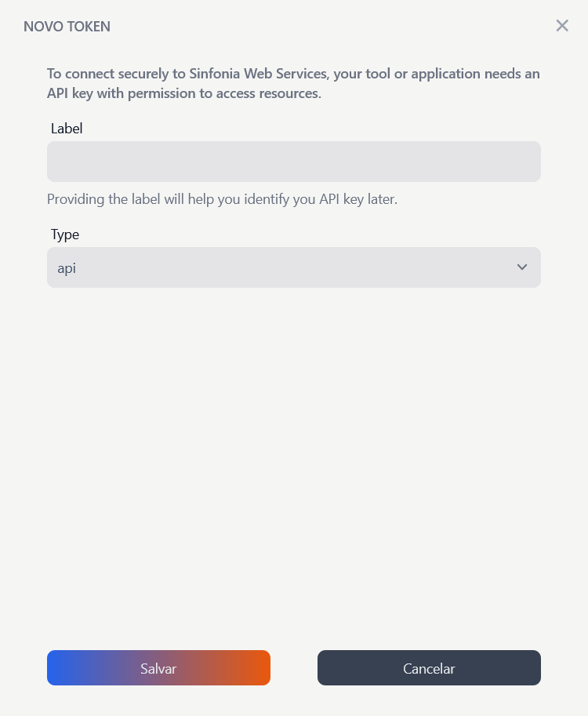
Task: Click the "Label" field caption
Action: (67, 128)
